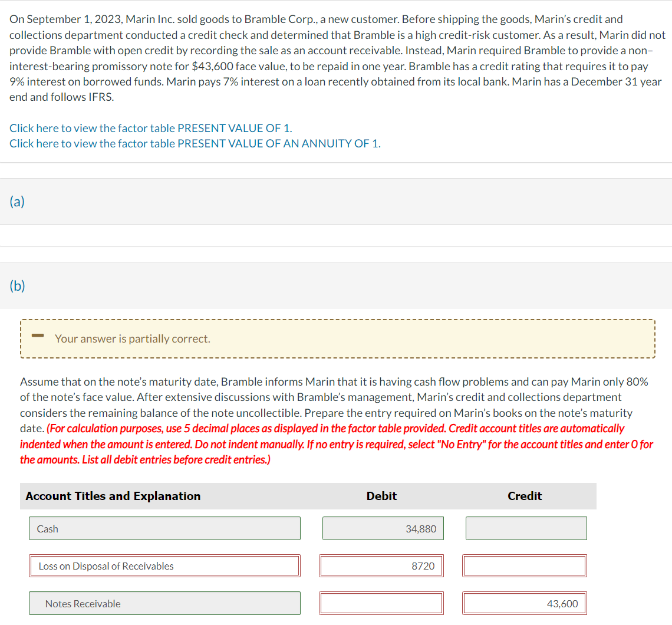Click the debit field in the Notes Receivable row
Screen dimensions: 672x625
pos(381,604)
